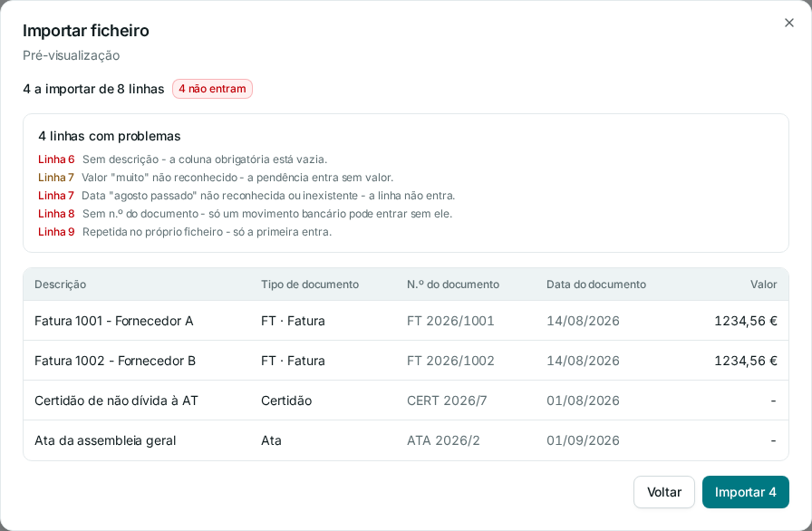The image size is (812, 531).
Task: Select the N.º do documento column header
Action: [x=452, y=285]
